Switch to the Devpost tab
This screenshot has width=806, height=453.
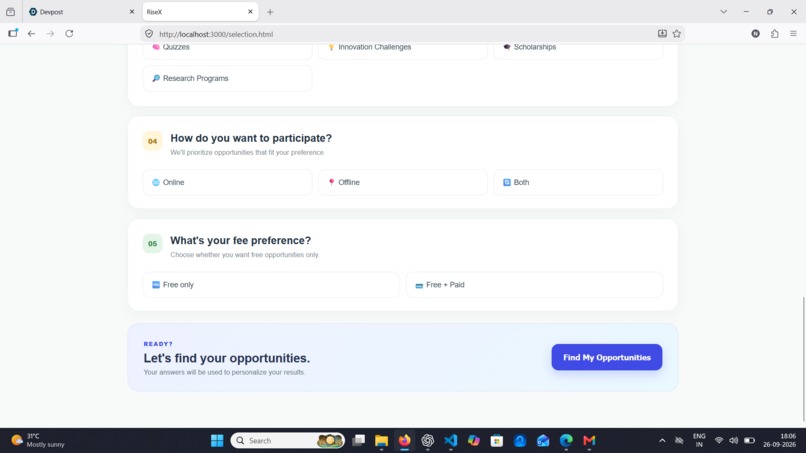point(75,11)
